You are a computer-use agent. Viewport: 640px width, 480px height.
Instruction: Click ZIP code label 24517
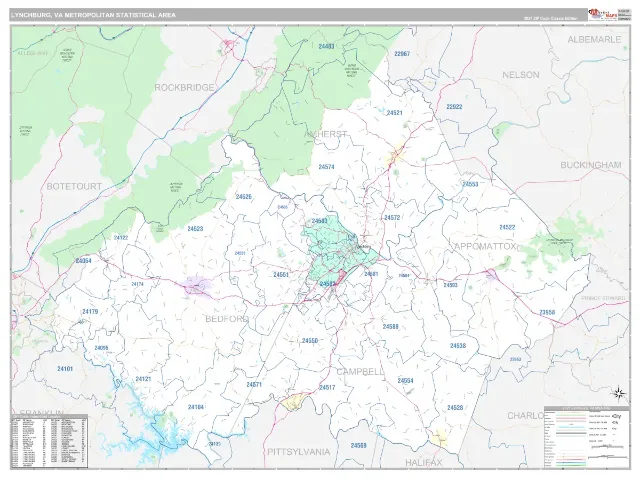click(x=327, y=387)
